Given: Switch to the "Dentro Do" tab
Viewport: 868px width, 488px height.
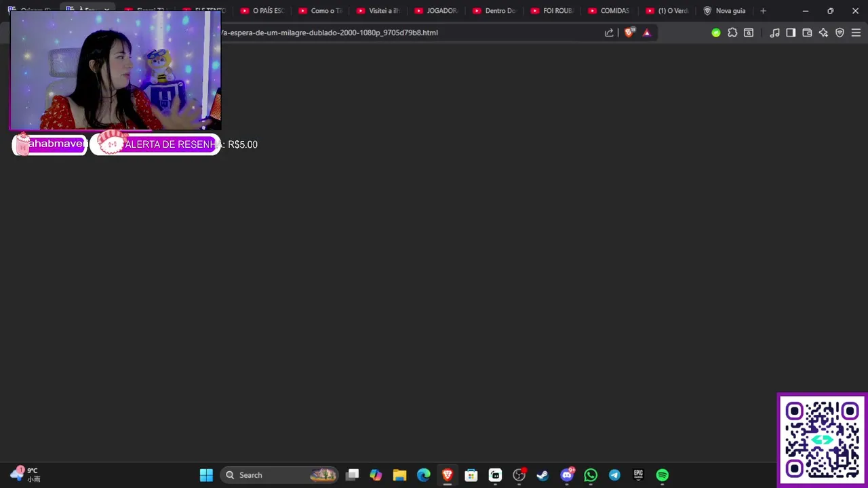Looking at the screenshot, I should click(496, 11).
